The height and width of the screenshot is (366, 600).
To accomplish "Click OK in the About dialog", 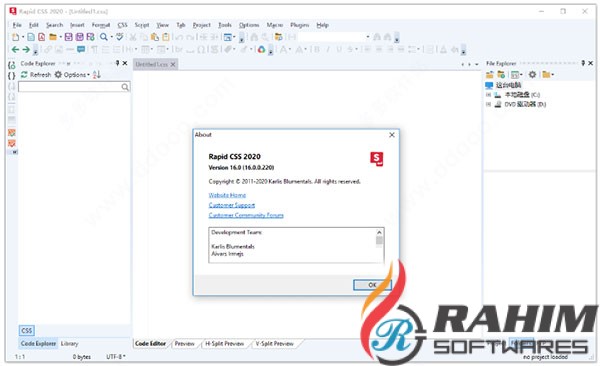I will (372, 285).
